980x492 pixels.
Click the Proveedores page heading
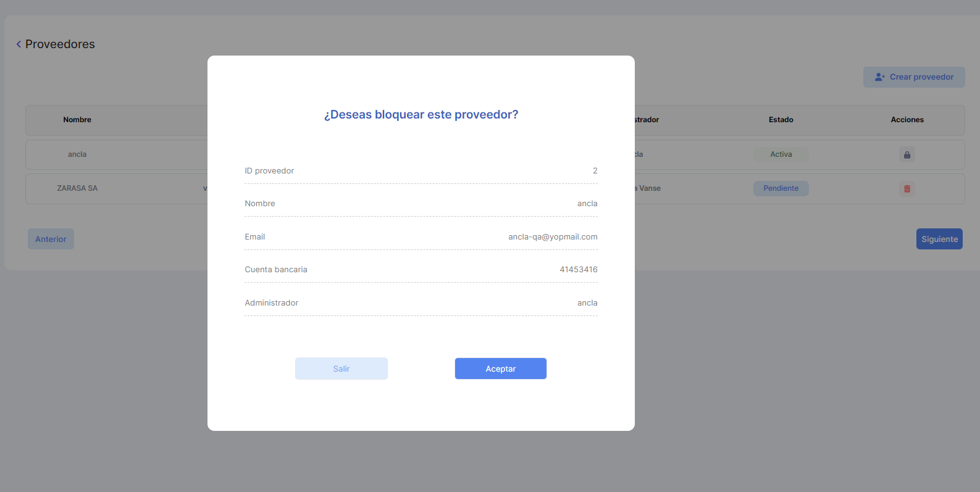(x=60, y=44)
